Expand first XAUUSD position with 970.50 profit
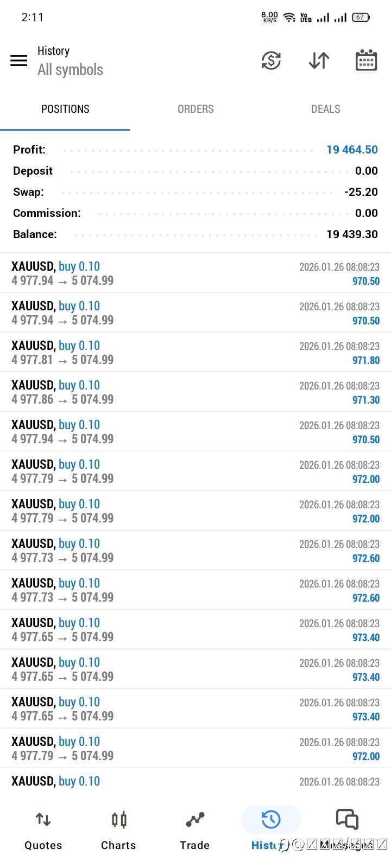The image size is (391, 868). pyautogui.click(x=195, y=273)
